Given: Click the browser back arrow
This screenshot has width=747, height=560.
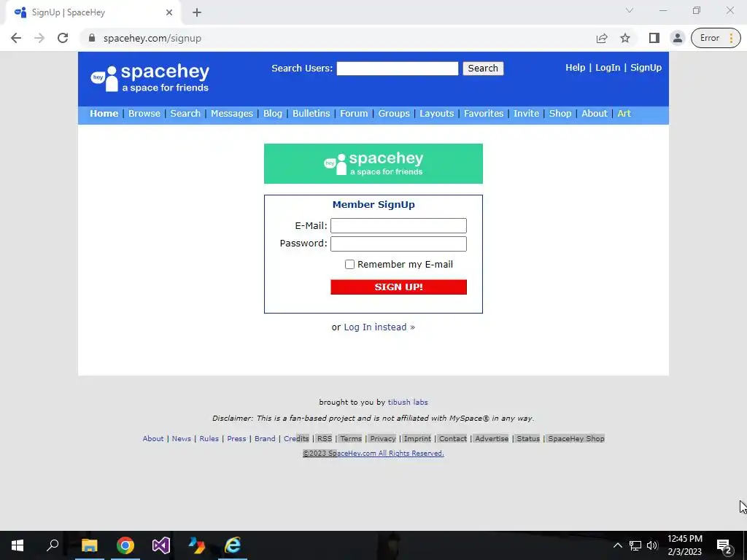Looking at the screenshot, I should (16, 38).
